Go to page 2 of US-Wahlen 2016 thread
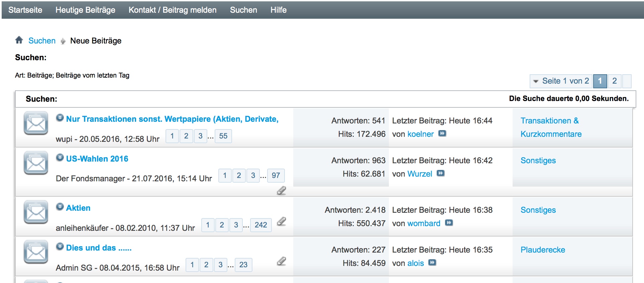644x283 pixels. point(239,175)
